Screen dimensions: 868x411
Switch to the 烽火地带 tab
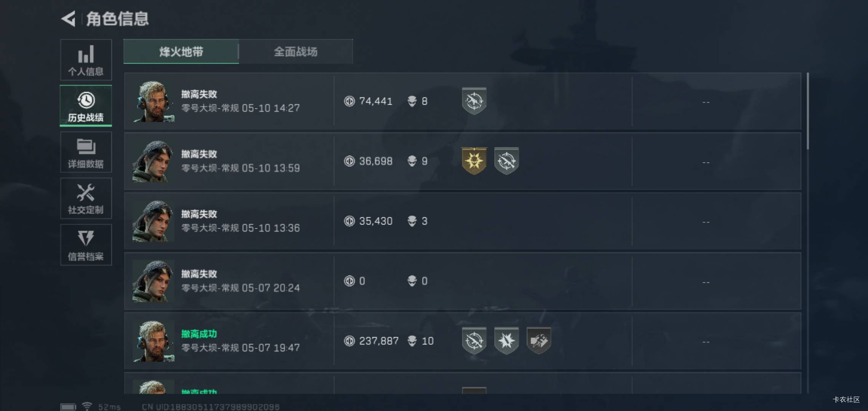pyautogui.click(x=181, y=51)
